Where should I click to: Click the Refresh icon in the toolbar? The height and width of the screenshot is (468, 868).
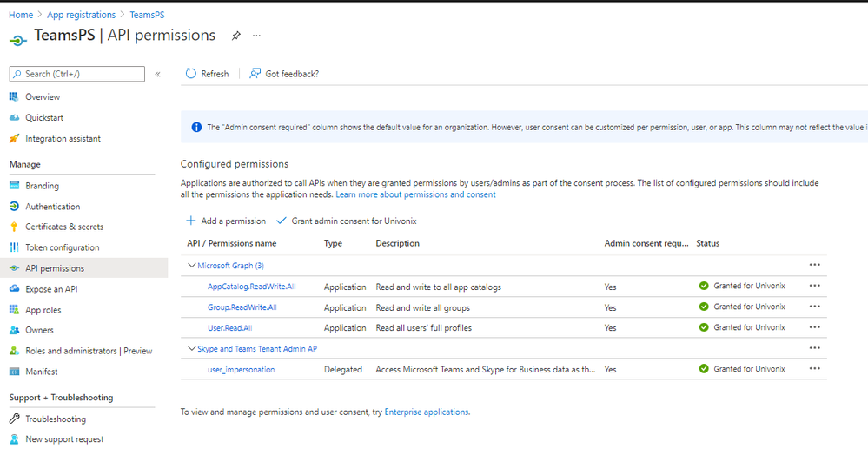coord(191,74)
